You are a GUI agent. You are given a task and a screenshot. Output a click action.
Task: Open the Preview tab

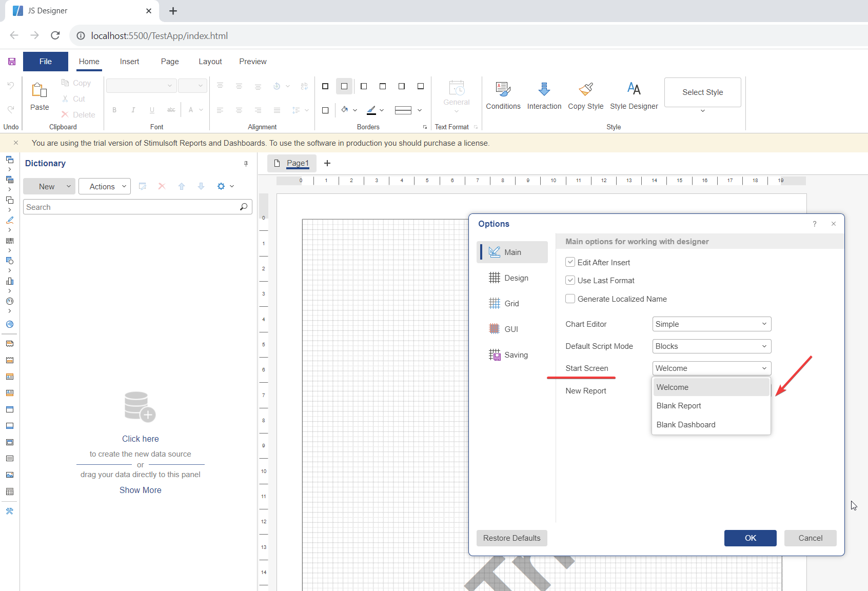[253, 62]
